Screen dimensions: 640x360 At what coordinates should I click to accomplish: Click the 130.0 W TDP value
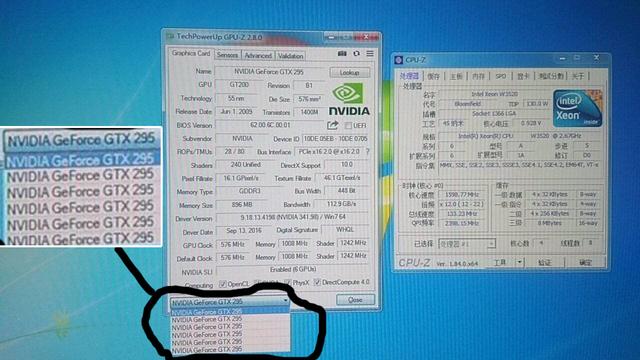coord(537,104)
